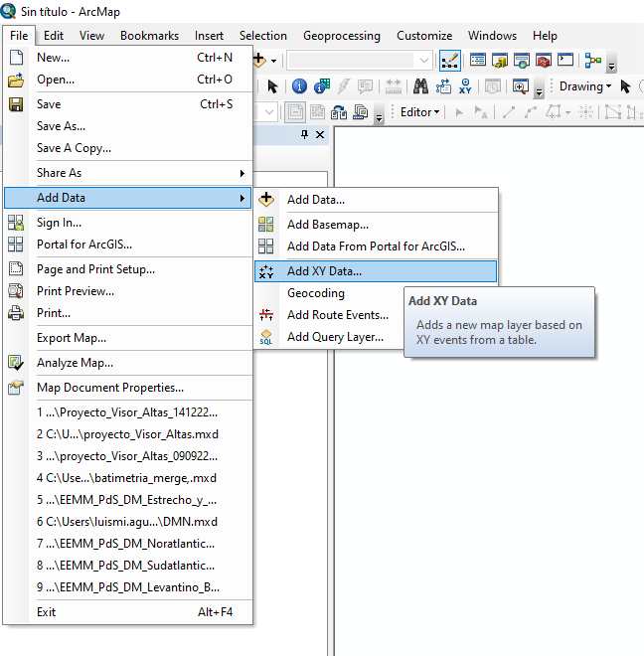This screenshot has height=656, width=644.
Task: Open Page and Print Setup...
Action: (127, 269)
